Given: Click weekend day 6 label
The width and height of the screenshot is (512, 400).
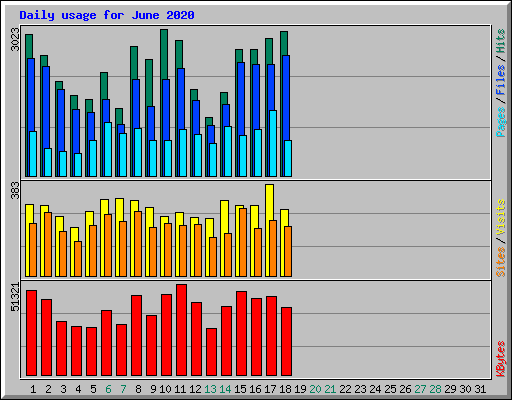Looking at the screenshot, I should click(108, 389).
